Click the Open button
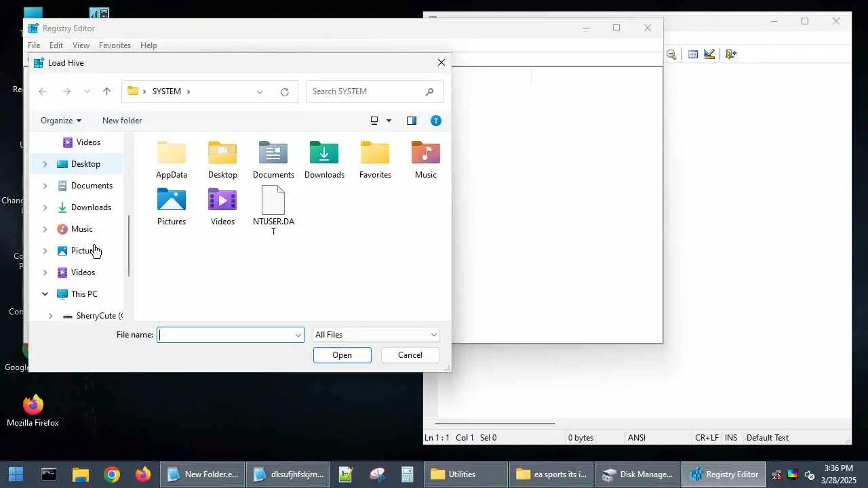868x488 pixels. [342, 355]
